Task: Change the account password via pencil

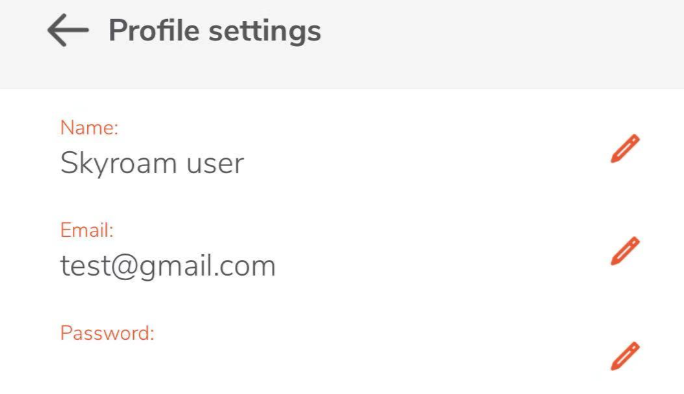Action: (x=625, y=356)
